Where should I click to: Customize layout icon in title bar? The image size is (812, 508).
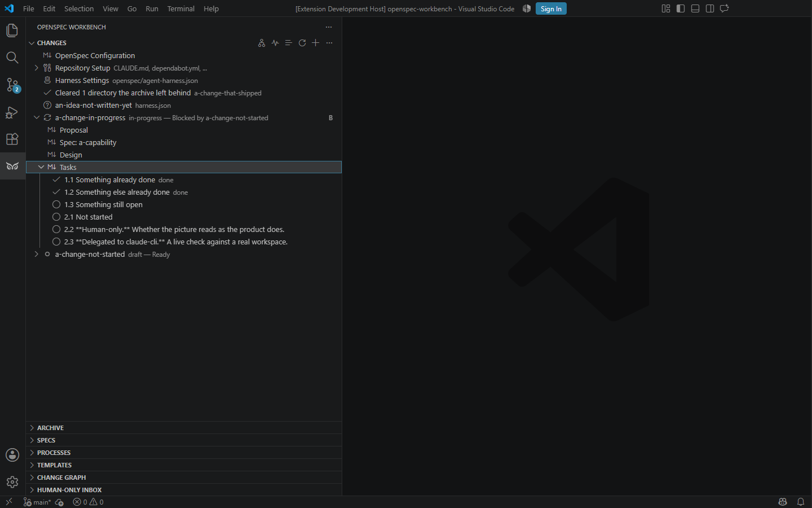point(666,8)
